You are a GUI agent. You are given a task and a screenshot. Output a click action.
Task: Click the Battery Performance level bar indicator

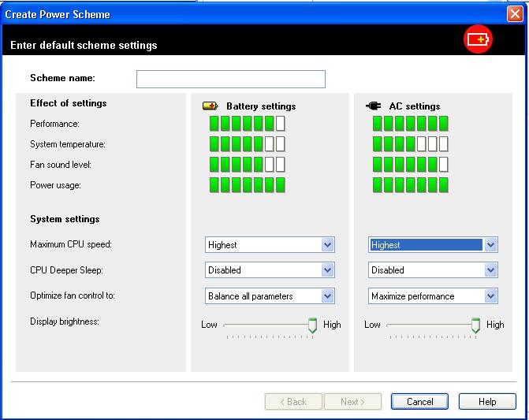click(x=247, y=124)
